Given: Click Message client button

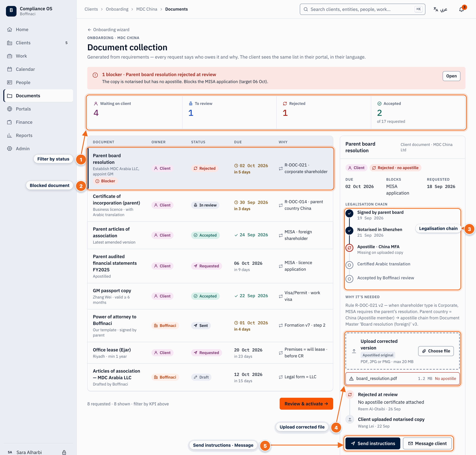Looking at the screenshot, I should click(x=427, y=443).
